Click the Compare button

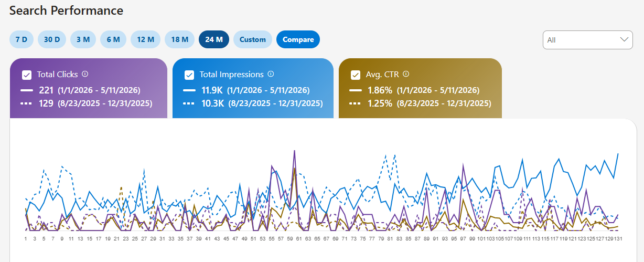pyautogui.click(x=298, y=39)
